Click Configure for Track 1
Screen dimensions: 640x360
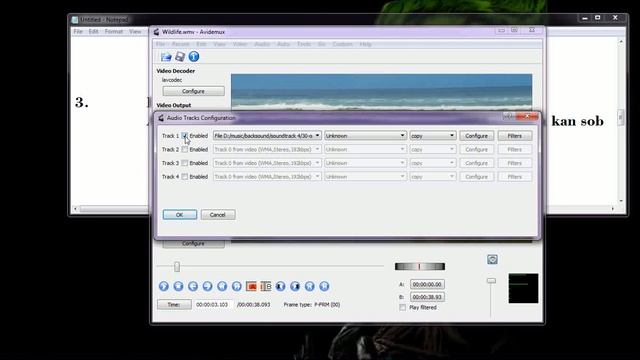click(476, 136)
